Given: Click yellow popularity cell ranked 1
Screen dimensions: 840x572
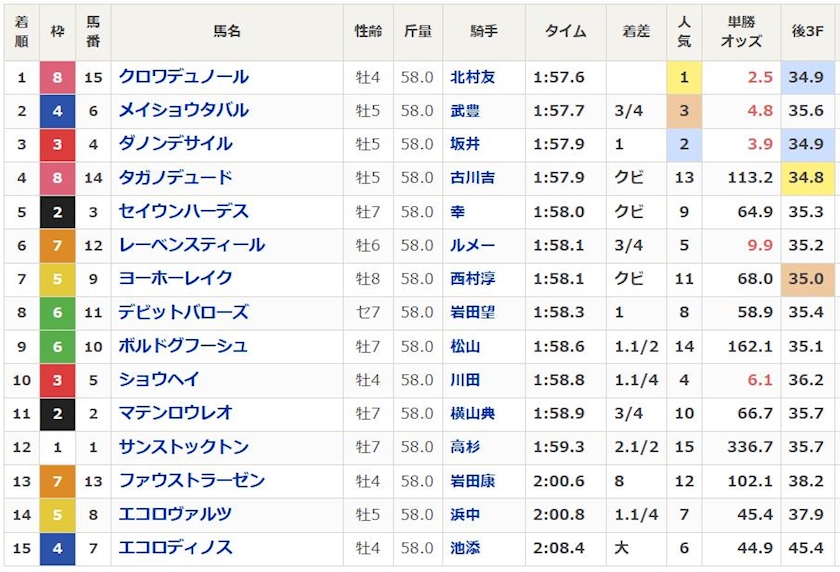Looking at the screenshot, I should (684, 77).
